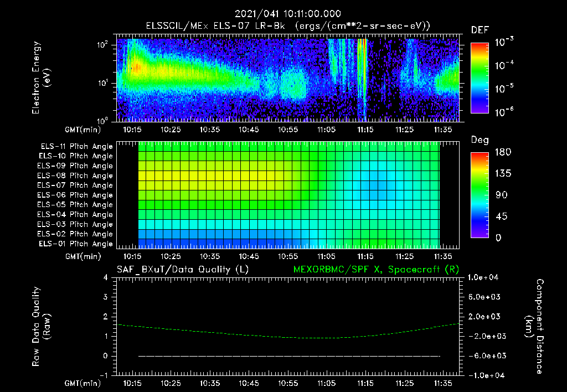Screen dimensions: 567x392
Task: Select the ELS-10 Pitch Angle row label
Action: coord(76,156)
